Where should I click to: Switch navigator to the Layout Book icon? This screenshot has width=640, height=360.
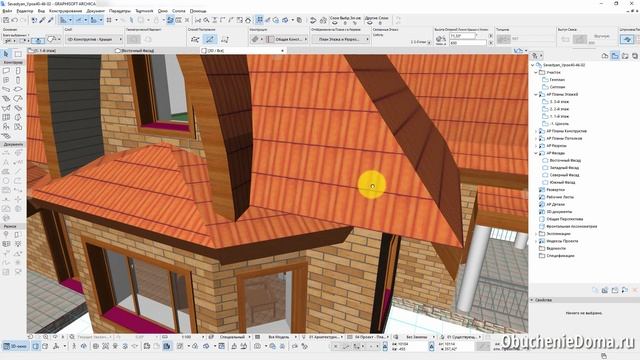tap(625, 56)
